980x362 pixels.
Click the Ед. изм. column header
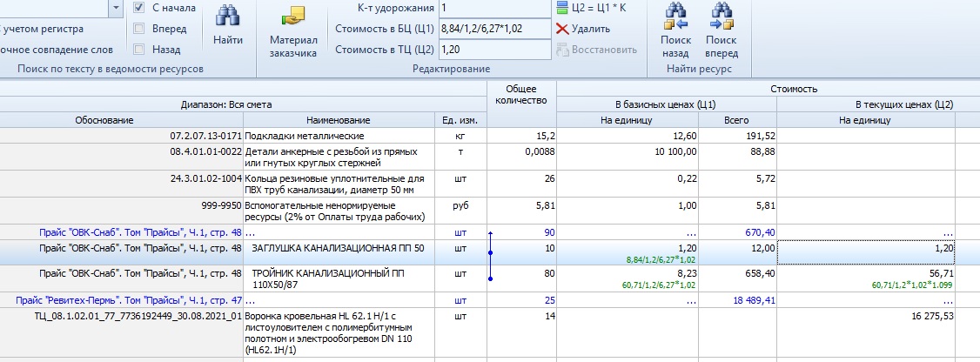(460, 120)
